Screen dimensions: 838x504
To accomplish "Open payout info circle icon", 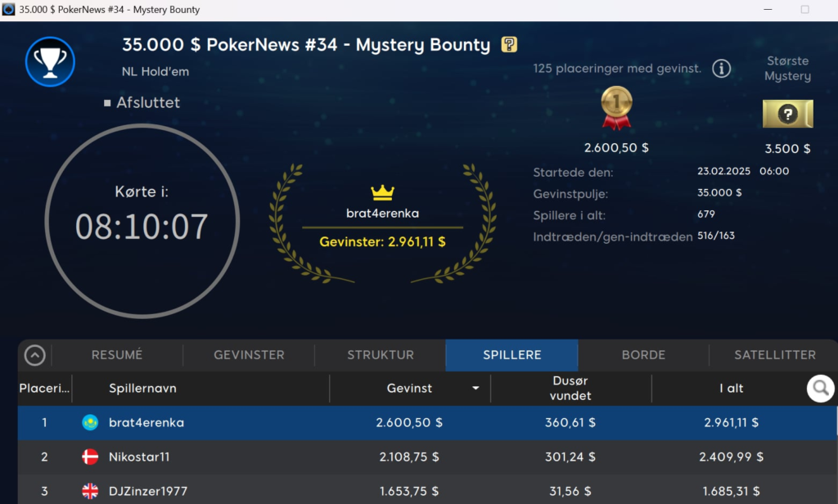I will [721, 69].
